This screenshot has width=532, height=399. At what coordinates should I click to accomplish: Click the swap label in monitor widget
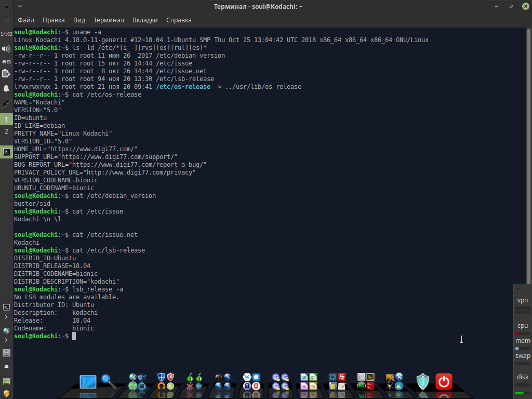[523, 355]
